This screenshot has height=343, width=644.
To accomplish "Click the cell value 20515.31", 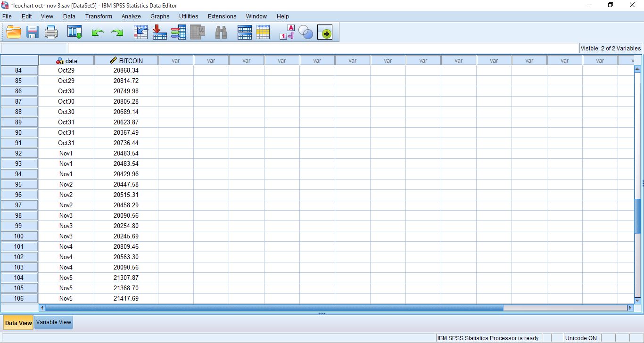I will (126, 195).
